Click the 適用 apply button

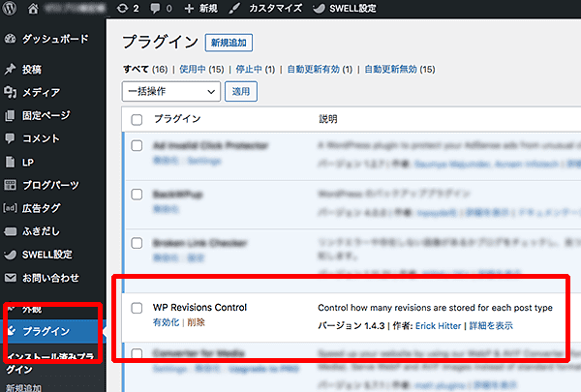pyautogui.click(x=241, y=91)
